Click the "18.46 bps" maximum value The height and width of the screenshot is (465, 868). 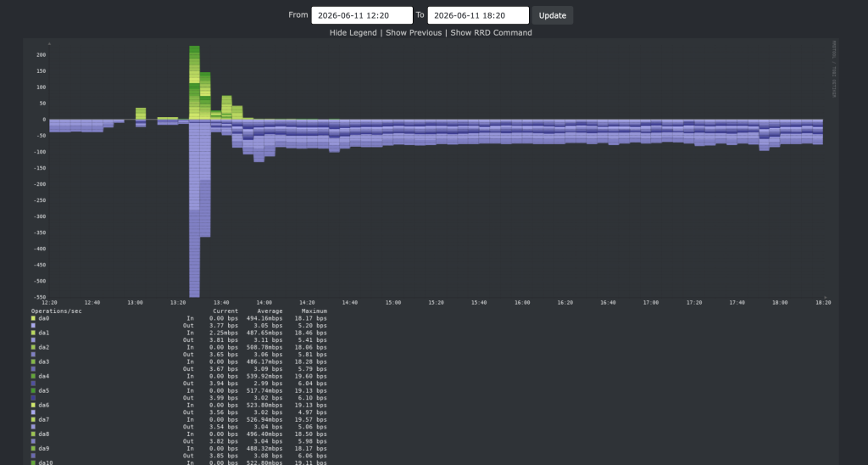(310, 333)
